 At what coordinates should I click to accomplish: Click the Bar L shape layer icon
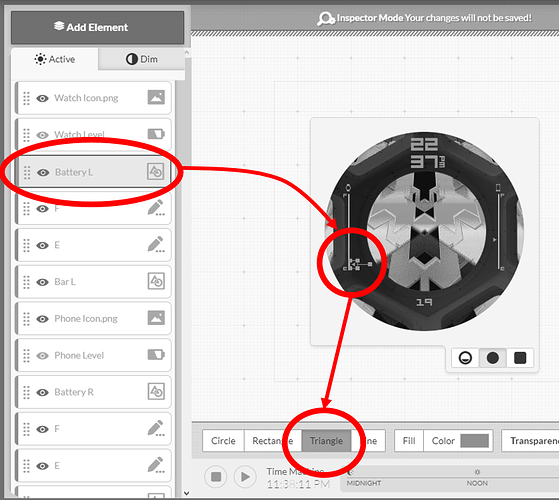pos(156,282)
